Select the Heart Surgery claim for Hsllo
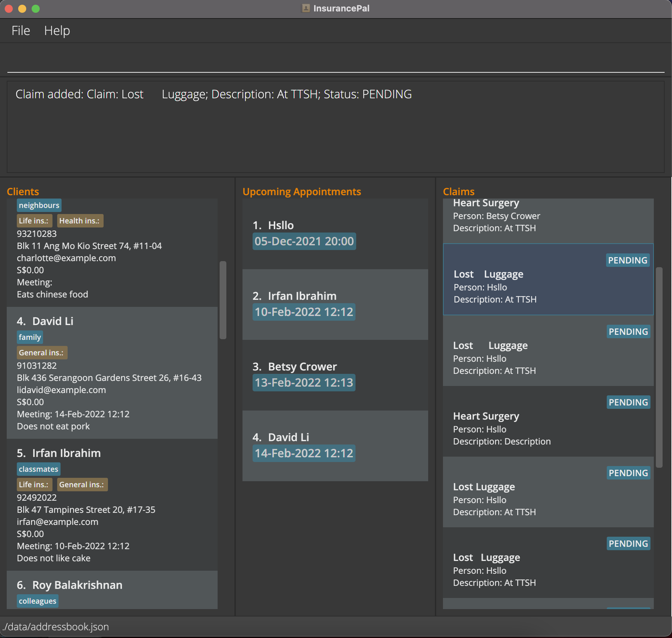This screenshot has width=672, height=638. (x=548, y=422)
